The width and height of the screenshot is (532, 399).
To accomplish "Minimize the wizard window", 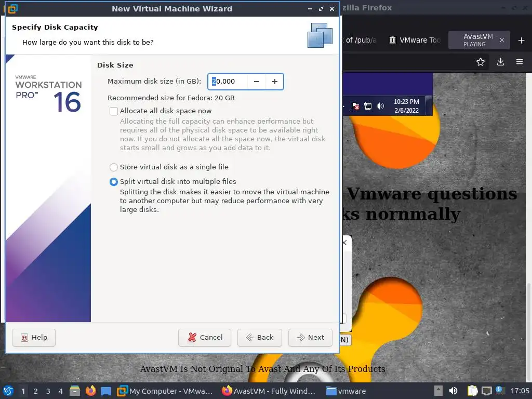I will [x=310, y=9].
